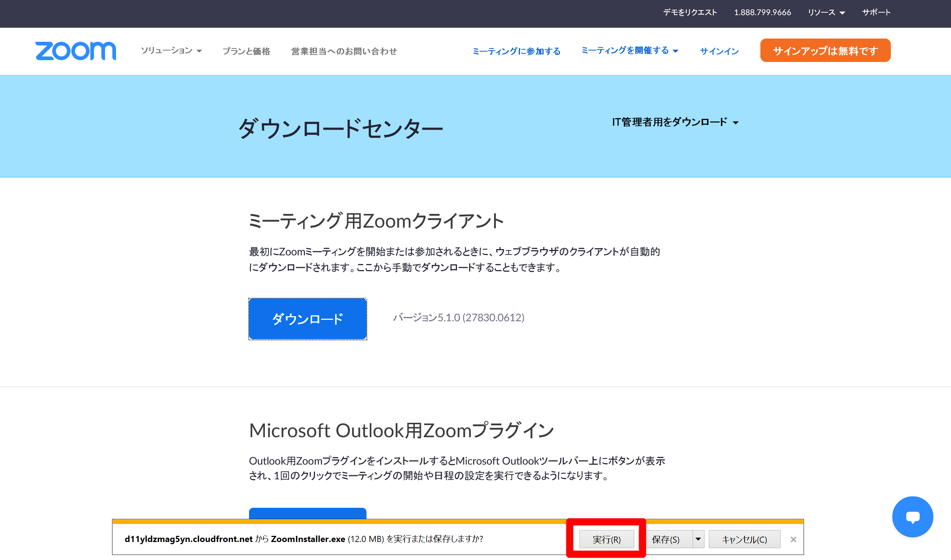Open the chat bubble widget
This screenshot has width=951, height=560.
(x=912, y=516)
